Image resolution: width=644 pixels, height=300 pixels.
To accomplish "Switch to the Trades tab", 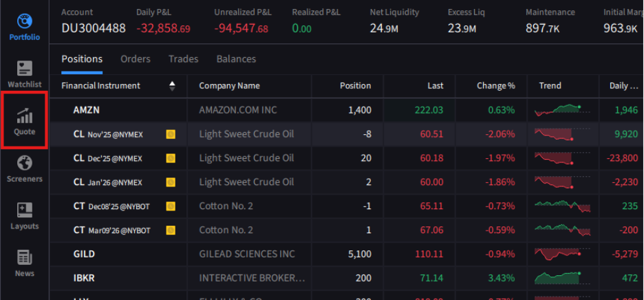I will pos(183,59).
